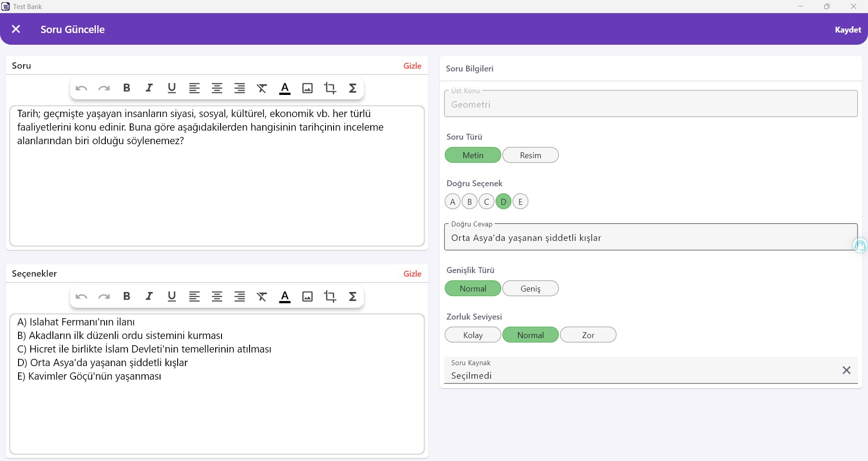Screen dimensions: 868x461
Task: Toggle italic in the Soru toolbar
Action: (149, 88)
